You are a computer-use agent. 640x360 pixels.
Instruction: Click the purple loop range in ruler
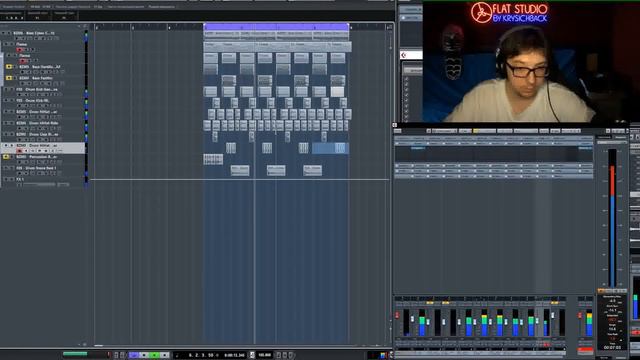click(276, 27)
